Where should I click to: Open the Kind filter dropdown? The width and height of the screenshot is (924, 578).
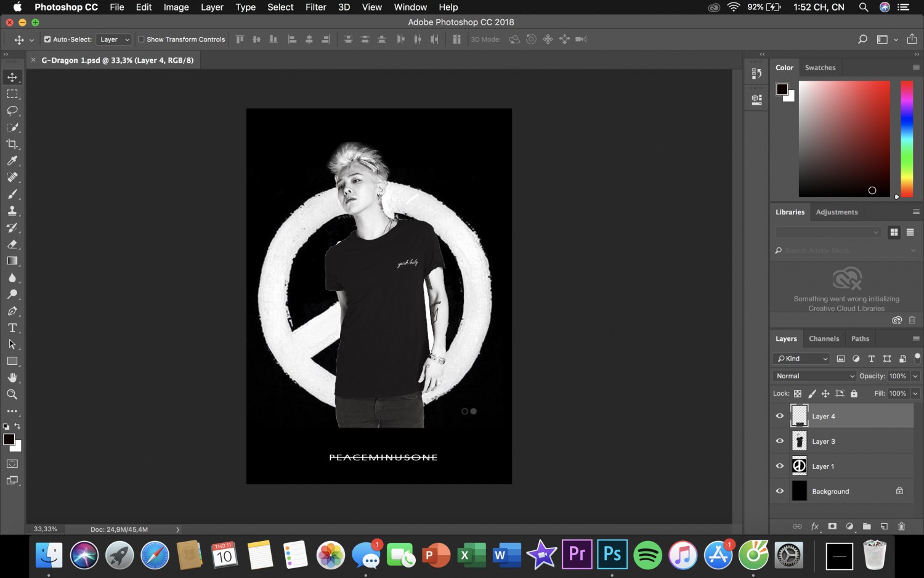tap(802, 359)
